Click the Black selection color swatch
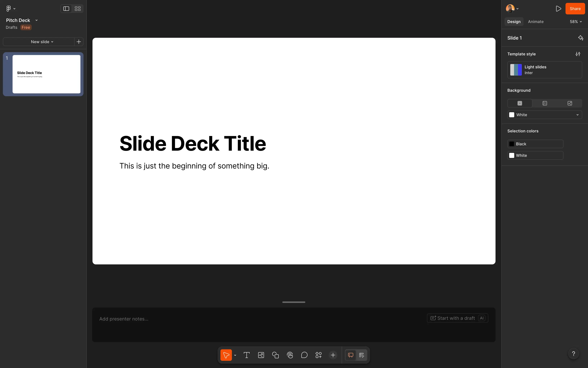This screenshot has width=588, height=368. (x=512, y=144)
